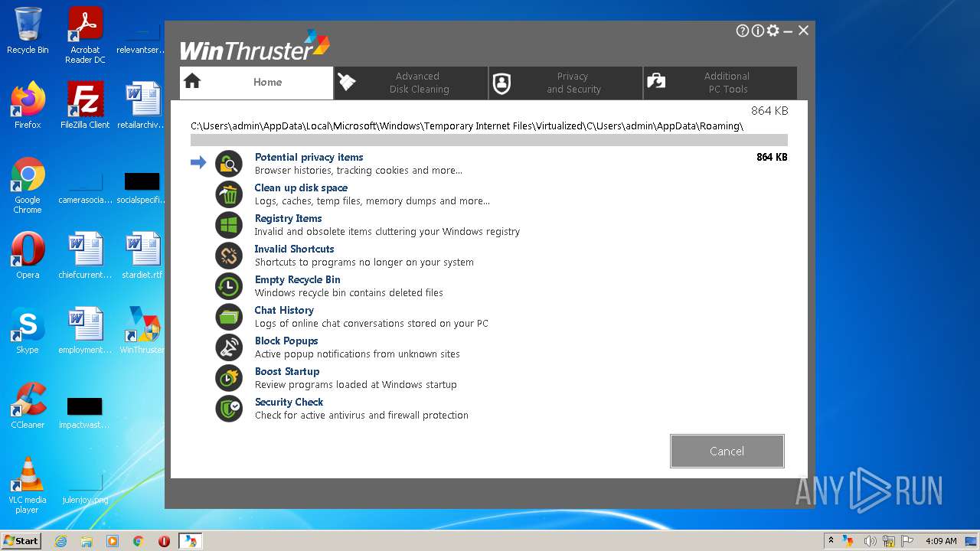Click the scanned file path text
Screen dimensions: 980x551
[x=467, y=126]
